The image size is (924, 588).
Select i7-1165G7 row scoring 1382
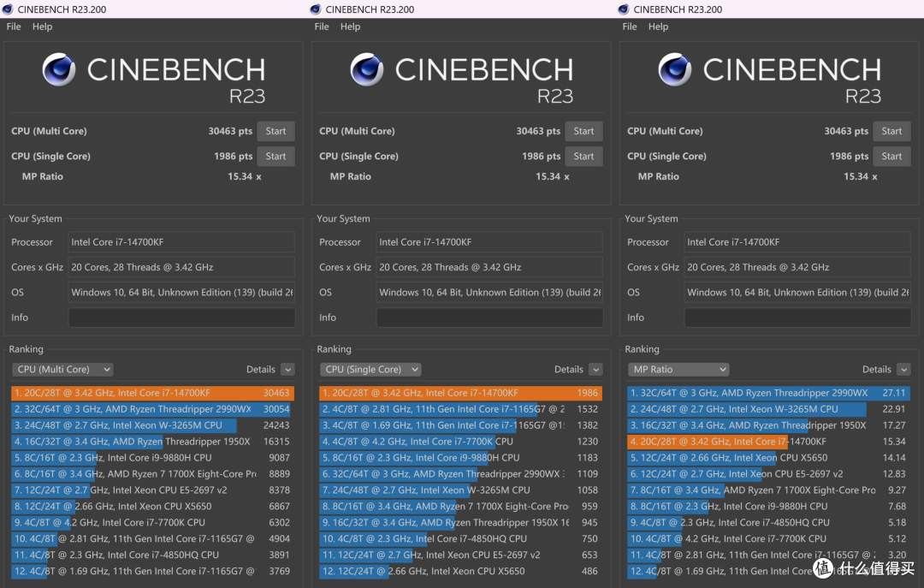pyautogui.click(x=461, y=425)
